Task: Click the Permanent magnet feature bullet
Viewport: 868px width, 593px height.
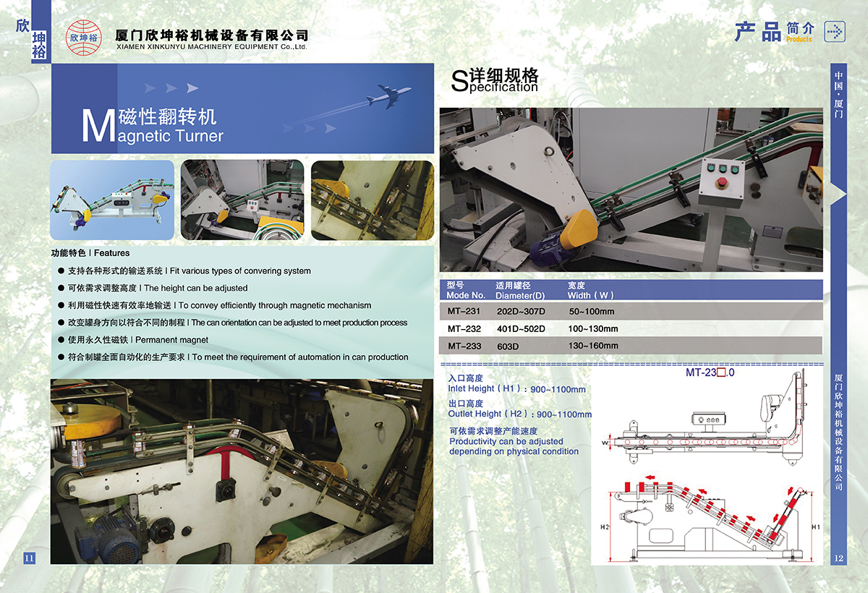Action: pos(137,340)
